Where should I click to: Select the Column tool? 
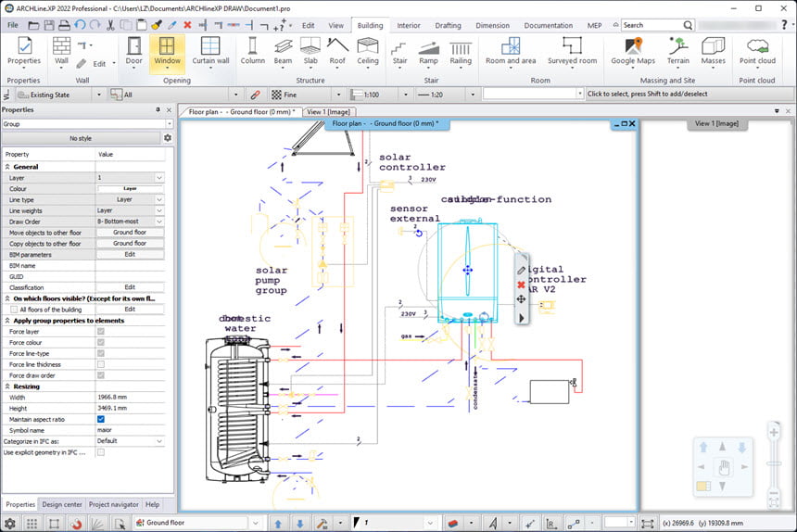pos(253,52)
